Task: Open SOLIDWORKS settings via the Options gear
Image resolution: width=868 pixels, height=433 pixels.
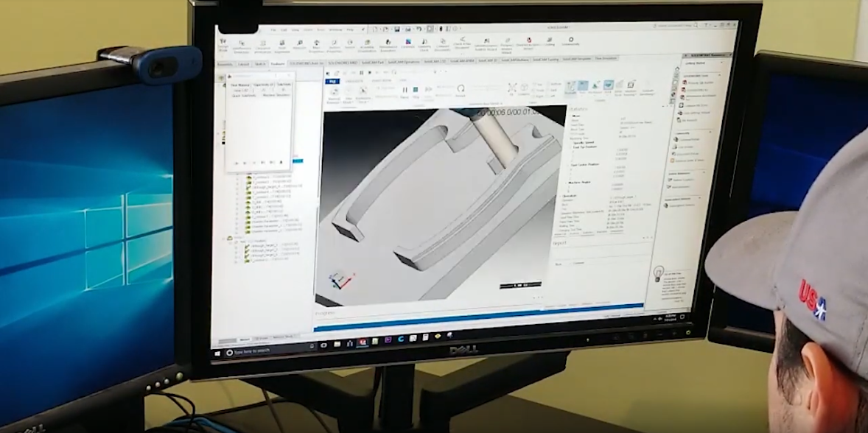Action: [455, 29]
